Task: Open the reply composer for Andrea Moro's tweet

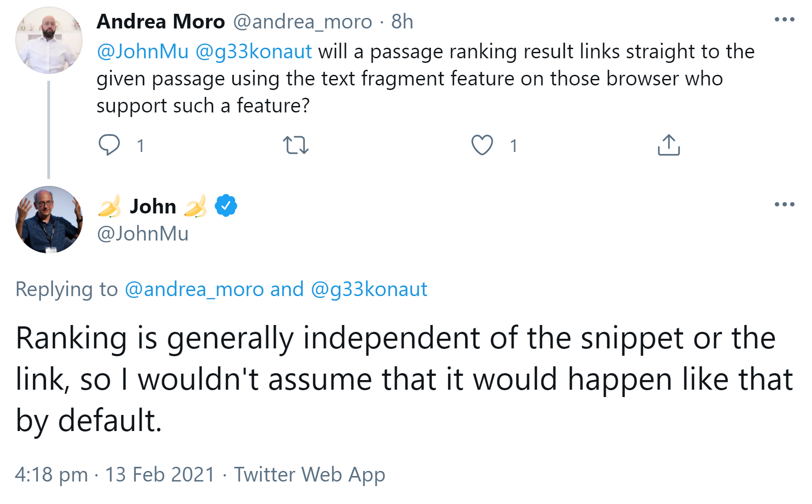Action: click(110, 145)
